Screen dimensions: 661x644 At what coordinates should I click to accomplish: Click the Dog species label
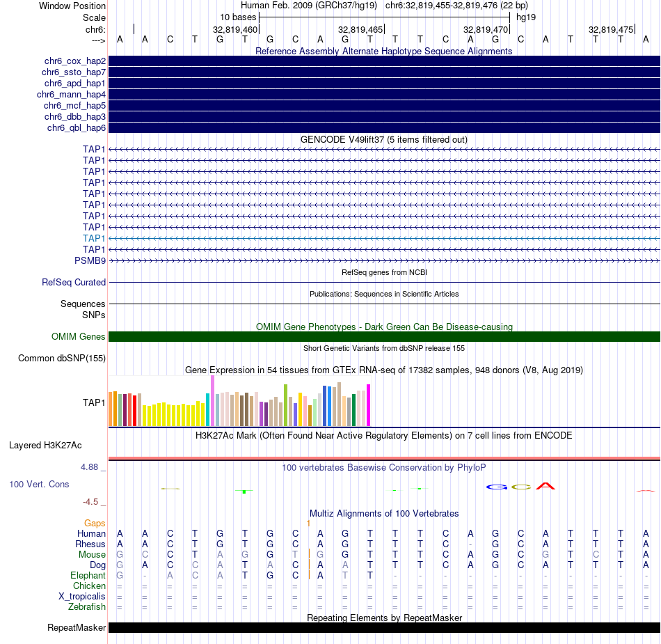[x=97, y=565]
